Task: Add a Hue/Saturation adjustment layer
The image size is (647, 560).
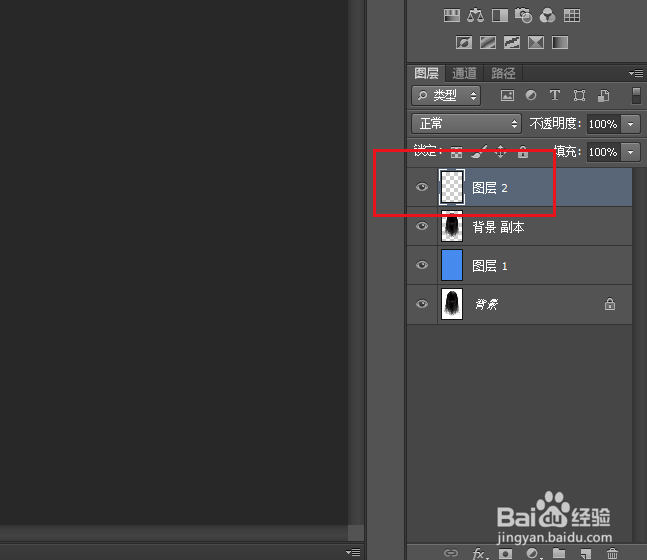Action: [x=452, y=16]
